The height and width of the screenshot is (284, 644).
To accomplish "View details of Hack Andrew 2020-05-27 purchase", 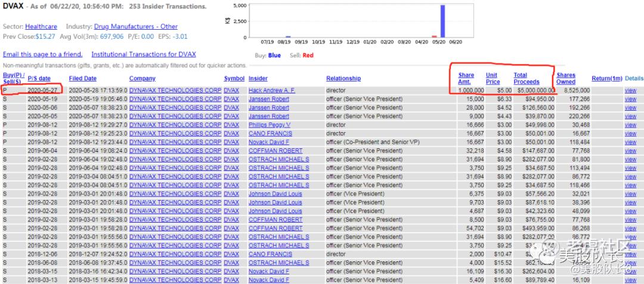I will point(630,90).
